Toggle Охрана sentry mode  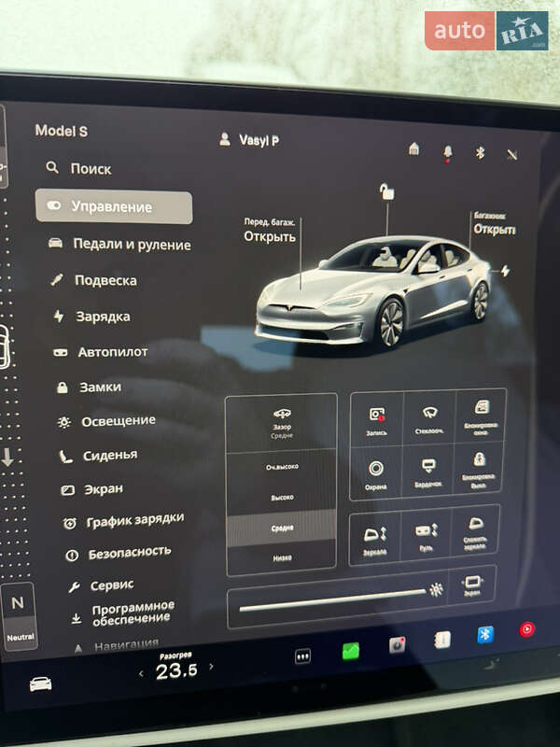[376, 474]
